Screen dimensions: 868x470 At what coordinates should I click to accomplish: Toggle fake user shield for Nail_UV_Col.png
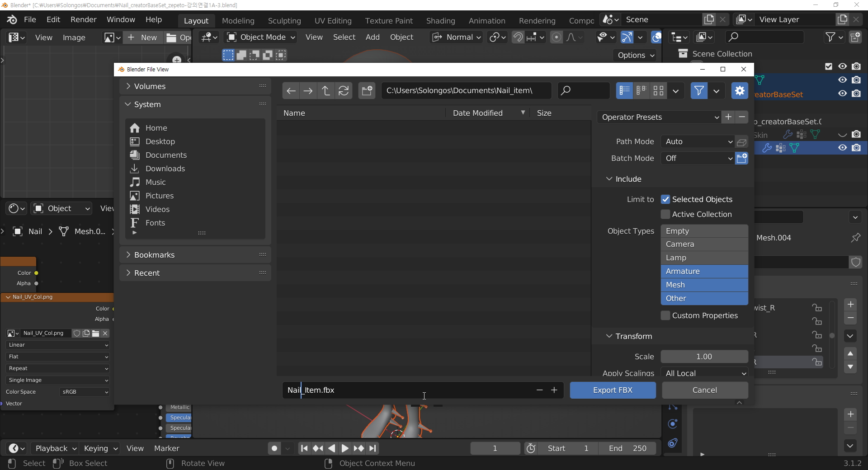[77, 334]
